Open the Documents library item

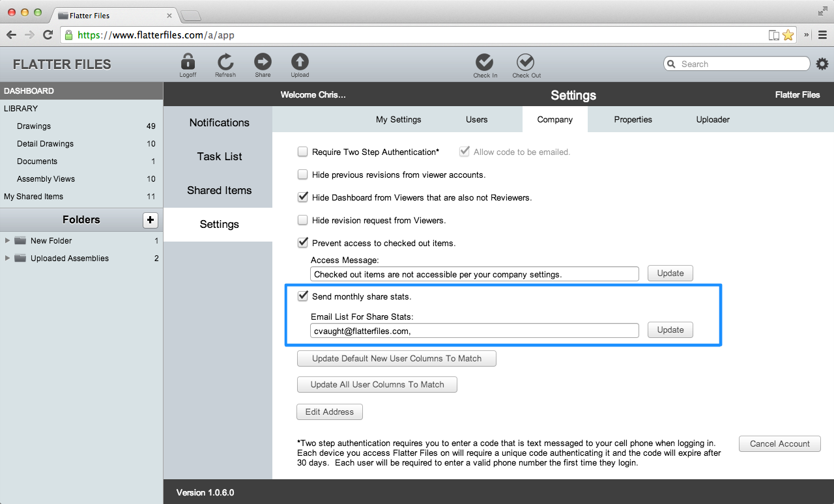(81, 161)
